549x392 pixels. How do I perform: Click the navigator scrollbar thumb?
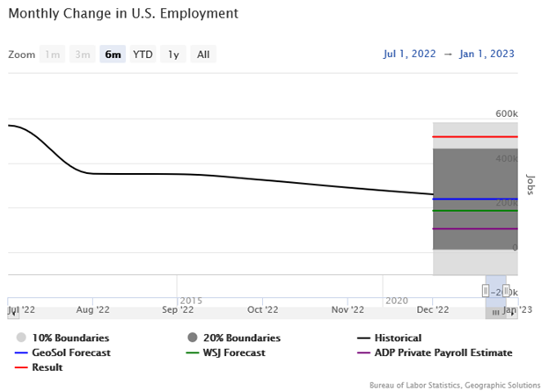[496, 312]
